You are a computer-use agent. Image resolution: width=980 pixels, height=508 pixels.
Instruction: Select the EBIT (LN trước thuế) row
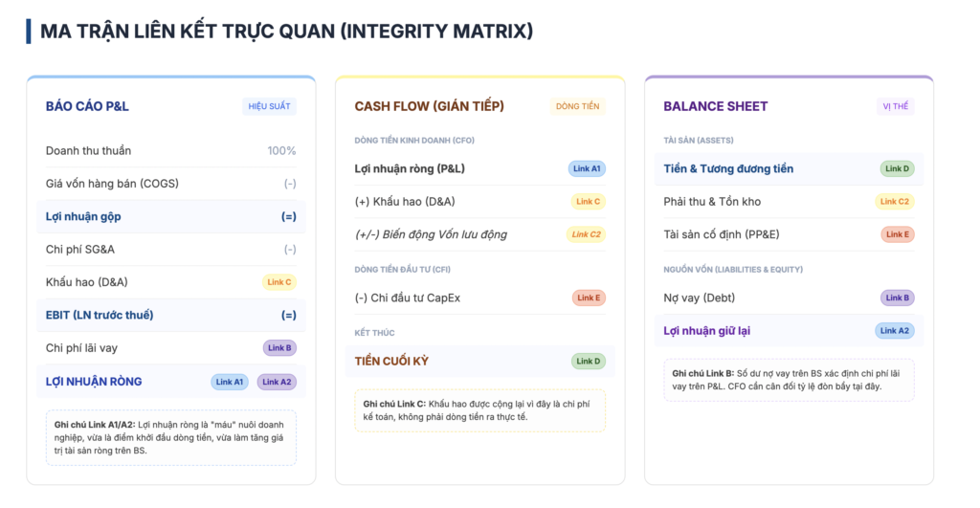tap(170, 315)
